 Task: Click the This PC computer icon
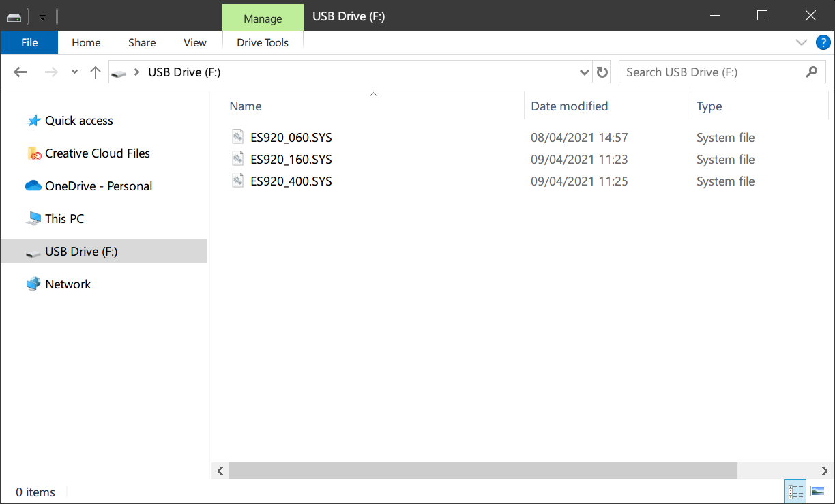pos(33,219)
